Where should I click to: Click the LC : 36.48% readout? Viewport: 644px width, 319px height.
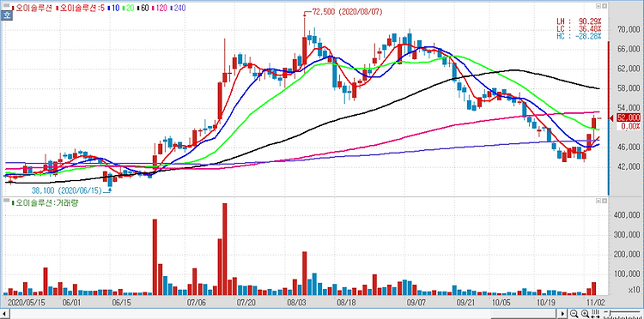pos(579,28)
